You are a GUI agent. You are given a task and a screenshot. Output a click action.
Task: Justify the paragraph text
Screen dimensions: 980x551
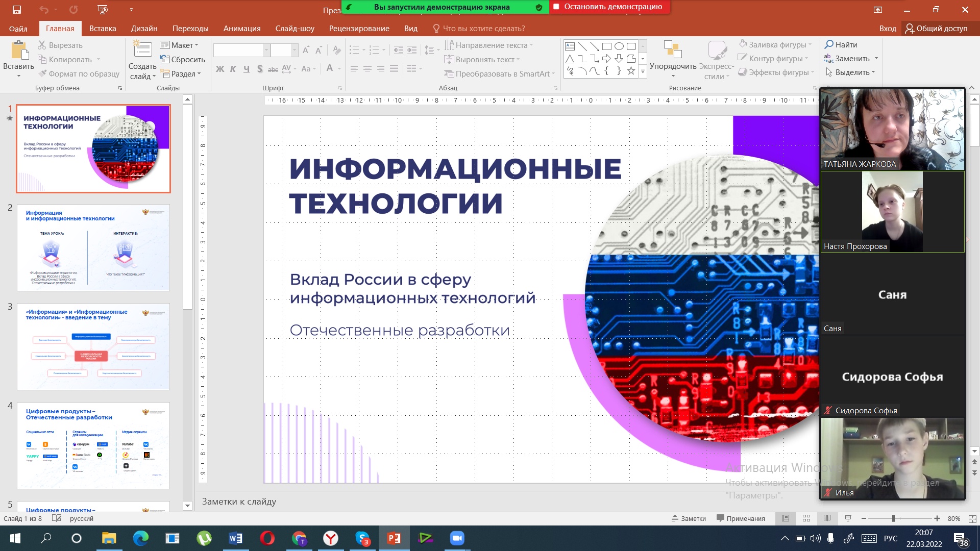point(394,69)
